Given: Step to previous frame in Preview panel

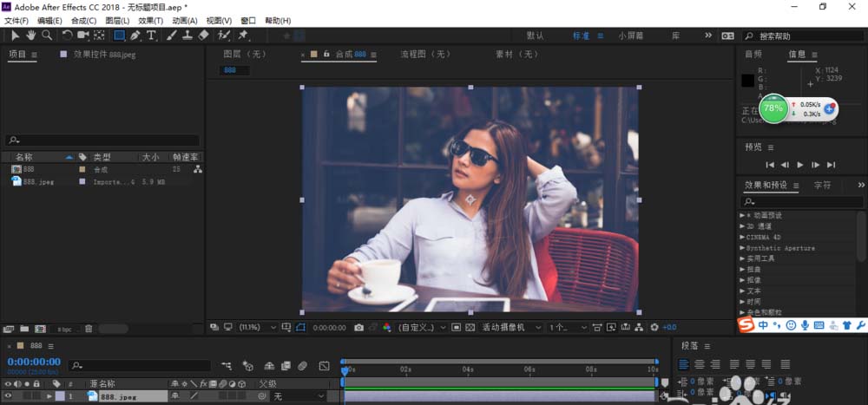Looking at the screenshot, I should (x=785, y=164).
